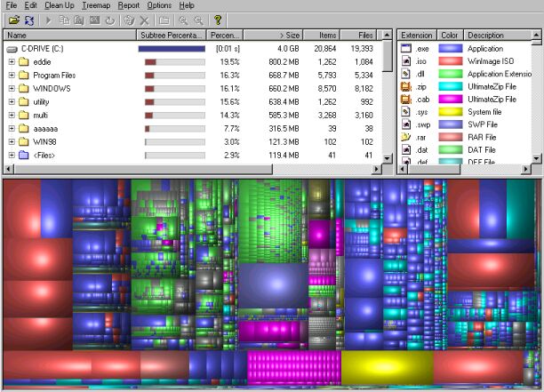Select the aaaaaa folder row name
544x392 pixels.
45,129
